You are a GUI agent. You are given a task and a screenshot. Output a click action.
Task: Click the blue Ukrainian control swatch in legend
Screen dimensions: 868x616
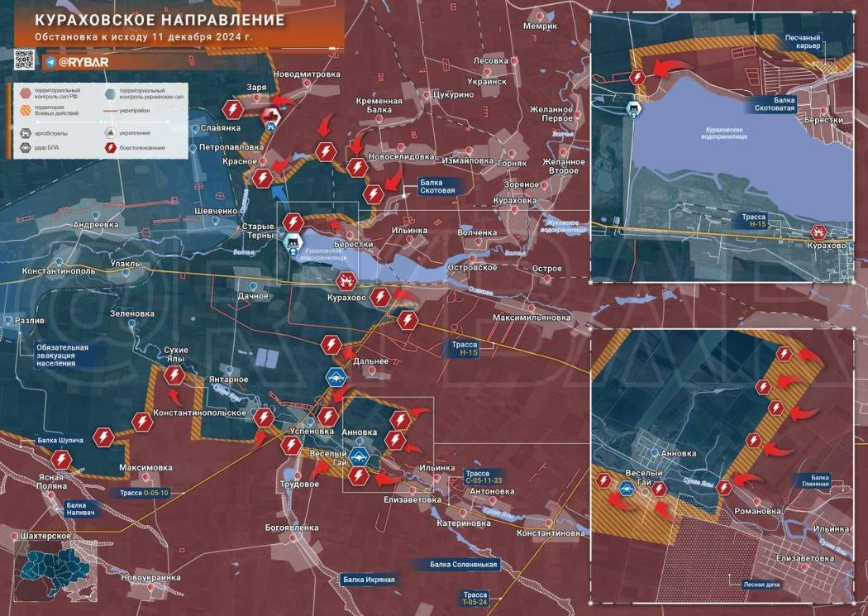(x=110, y=93)
